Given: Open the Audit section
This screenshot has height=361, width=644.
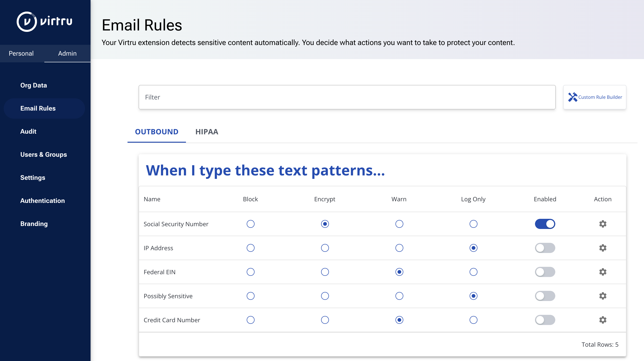Looking at the screenshot, I should click(x=28, y=131).
